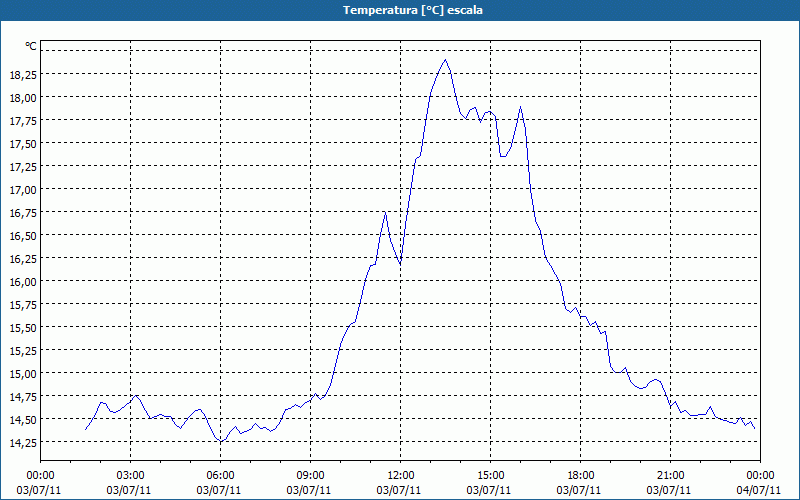Click the °C unit label on the axis
Image resolution: width=800 pixels, height=500 pixels.
pyautogui.click(x=31, y=46)
